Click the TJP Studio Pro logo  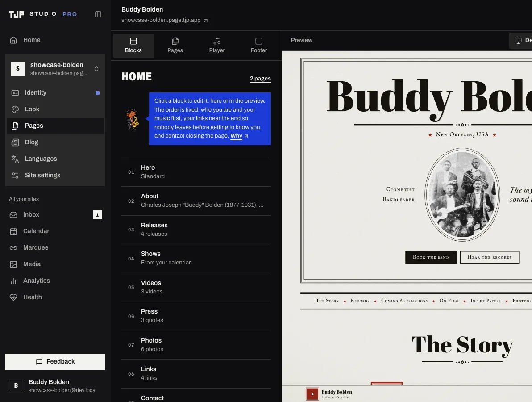[43, 14]
